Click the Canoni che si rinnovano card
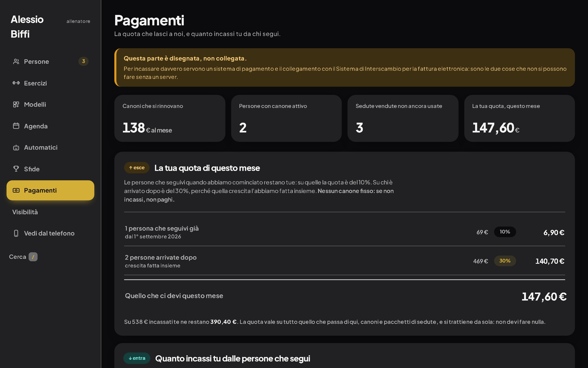 coord(170,118)
